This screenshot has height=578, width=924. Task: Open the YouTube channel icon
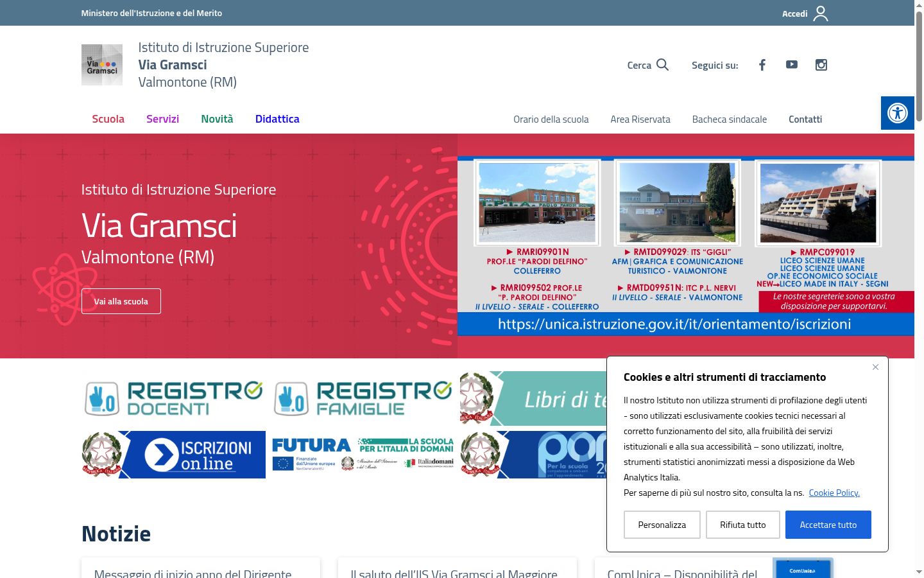(792, 64)
